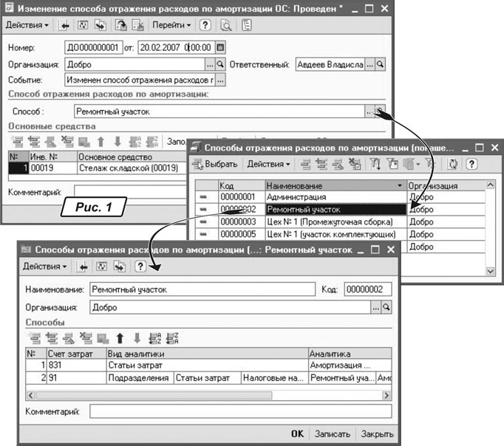Click magnifier icon next to Ответственный field

click(x=381, y=64)
